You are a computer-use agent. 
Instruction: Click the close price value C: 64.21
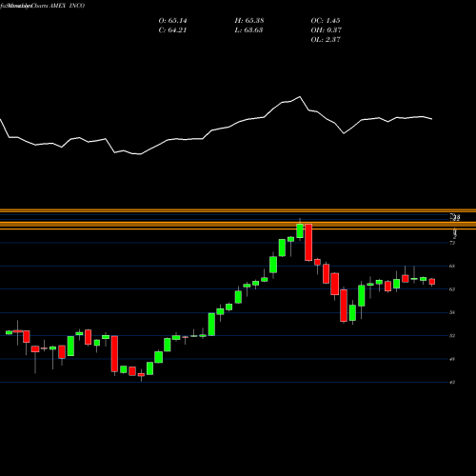pyautogui.click(x=172, y=30)
